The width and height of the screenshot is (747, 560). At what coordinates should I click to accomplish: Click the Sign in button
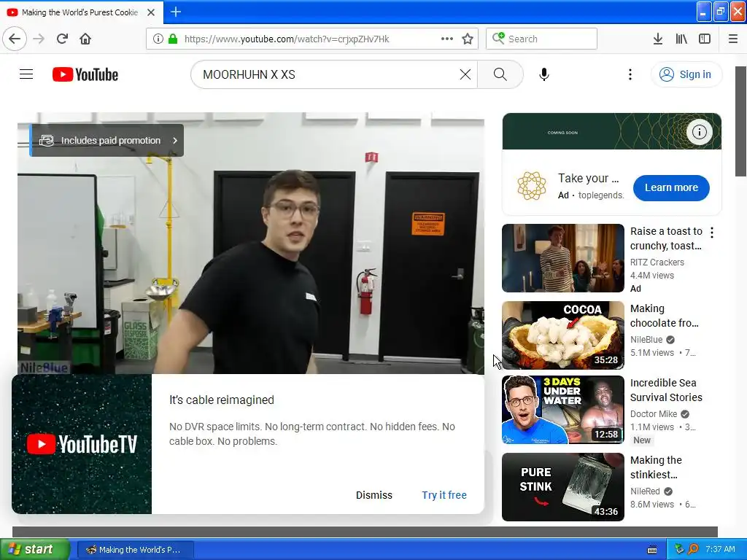tap(686, 74)
